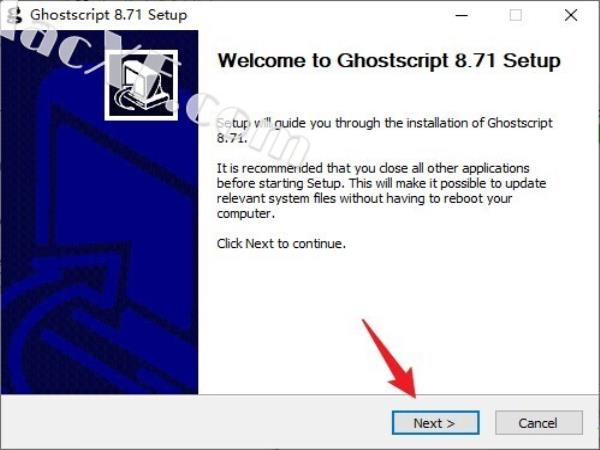This screenshot has width=600, height=450.
Task: Click blank white area below the instructions
Action: pyautogui.click(x=398, y=306)
